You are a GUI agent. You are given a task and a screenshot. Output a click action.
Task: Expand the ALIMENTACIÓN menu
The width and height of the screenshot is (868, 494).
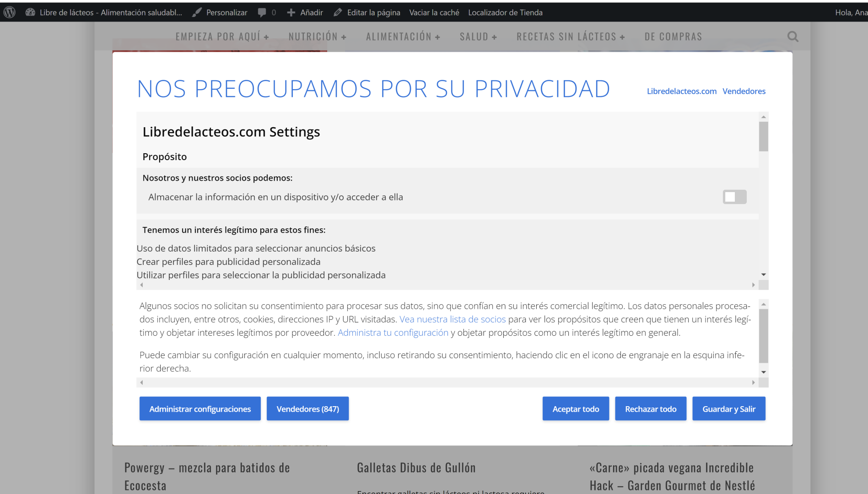pos(403,37)
